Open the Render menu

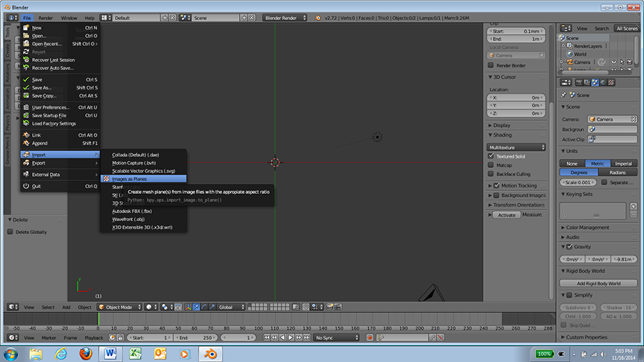46,18
